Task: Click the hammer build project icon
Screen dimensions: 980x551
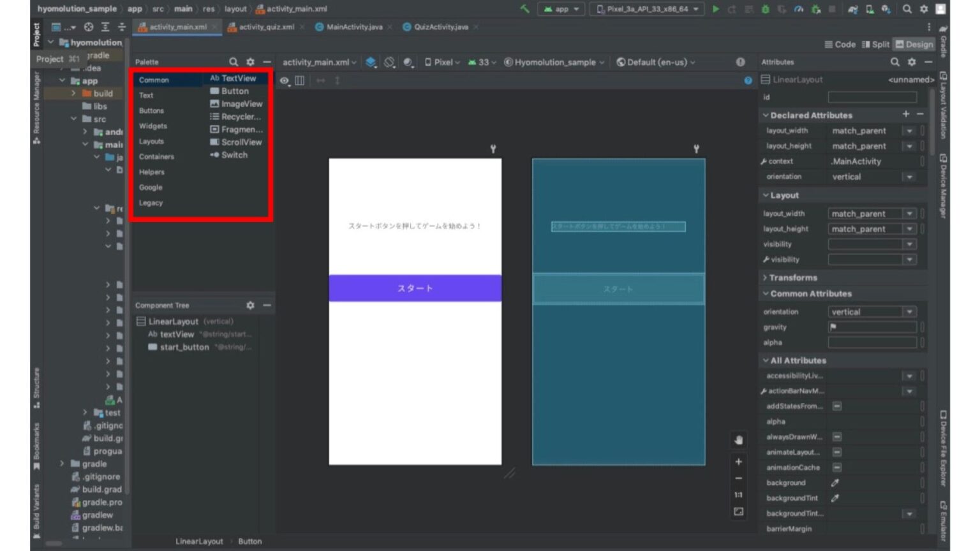Action: 524,9
